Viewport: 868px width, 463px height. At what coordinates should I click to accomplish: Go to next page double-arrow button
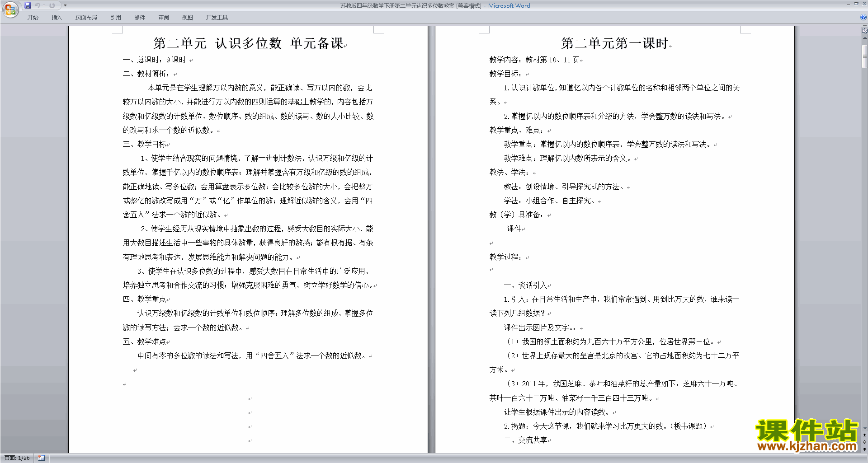(x=864, y=449)
